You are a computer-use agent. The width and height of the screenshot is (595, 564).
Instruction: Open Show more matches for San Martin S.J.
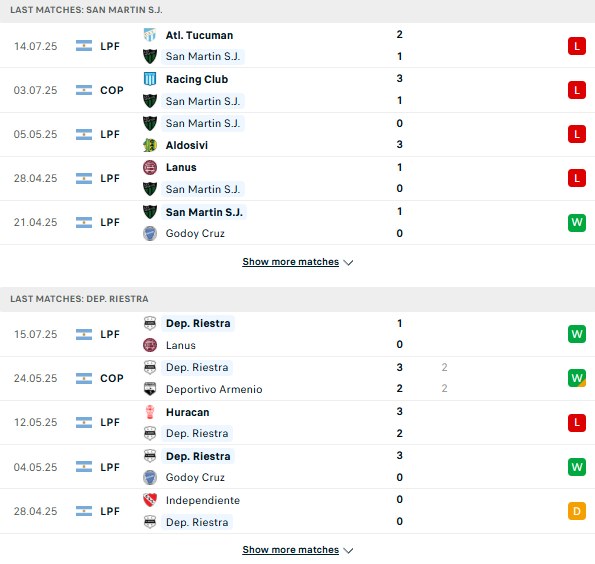click(291, 262)
